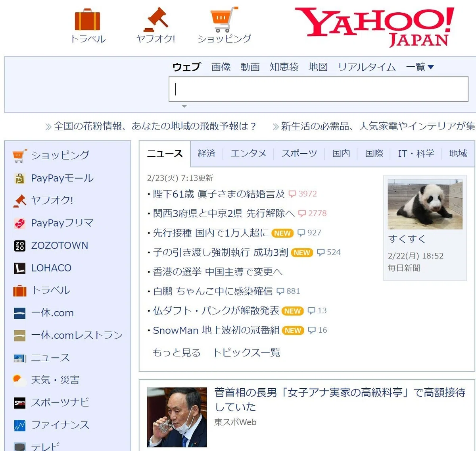This screenshot has width=476, height=451.
Task: Select the 画像 search tab
Action: [221, 67]
